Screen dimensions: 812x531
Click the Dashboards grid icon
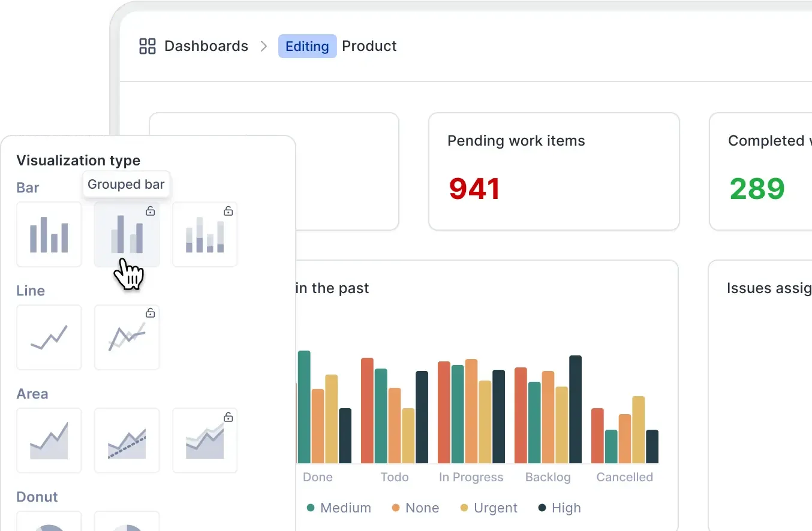coord(147,46)
